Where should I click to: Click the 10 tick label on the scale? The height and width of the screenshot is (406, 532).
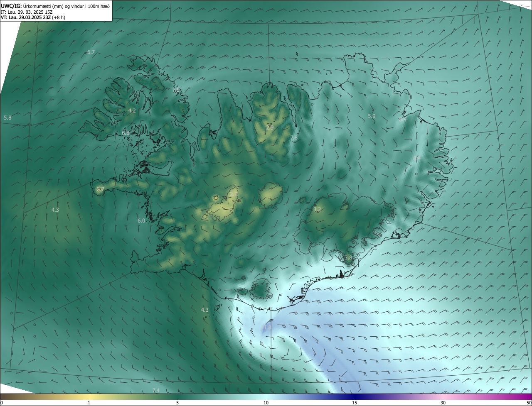click(266, 403)
